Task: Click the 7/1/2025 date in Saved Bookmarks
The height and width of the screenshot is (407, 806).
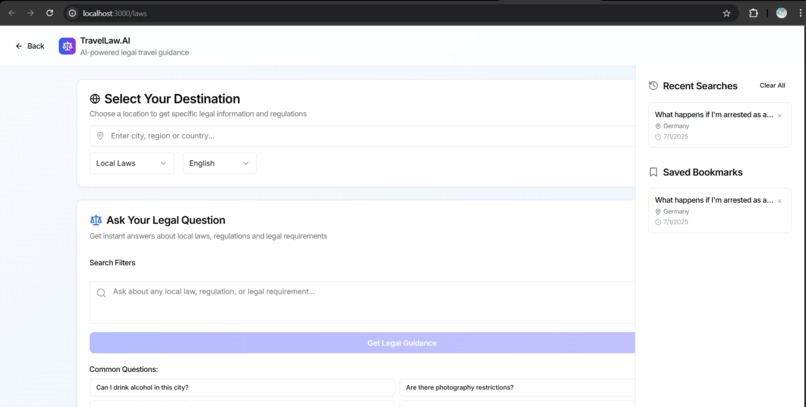Action: pyautogui.click(x=675, y=222)
